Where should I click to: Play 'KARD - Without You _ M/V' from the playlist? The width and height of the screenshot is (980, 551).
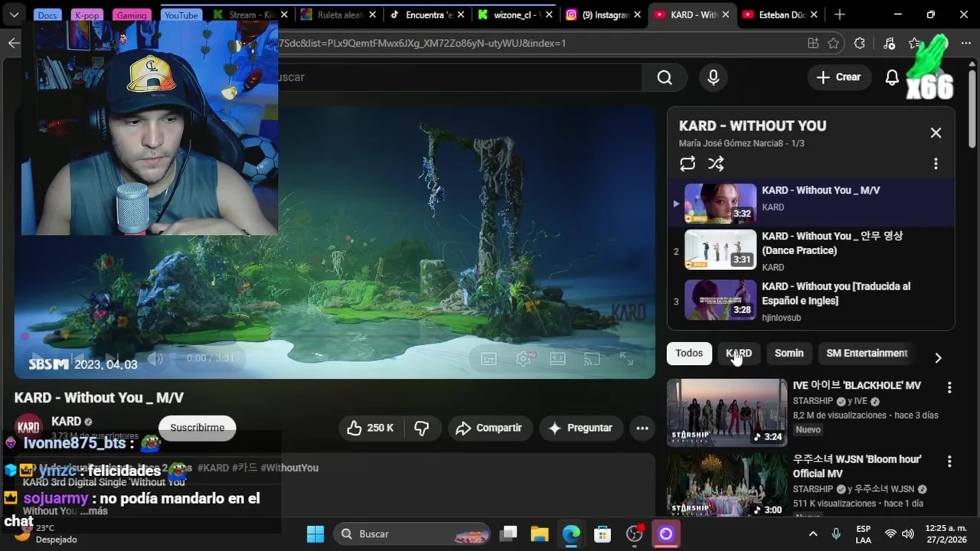pyautogui.click(x=811, y=202)
